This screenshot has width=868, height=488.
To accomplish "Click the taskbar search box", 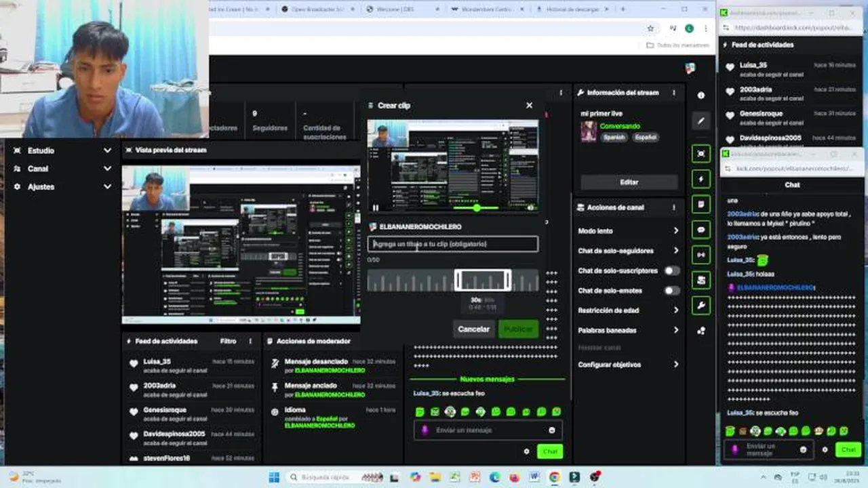I will [x=337, y=477].
